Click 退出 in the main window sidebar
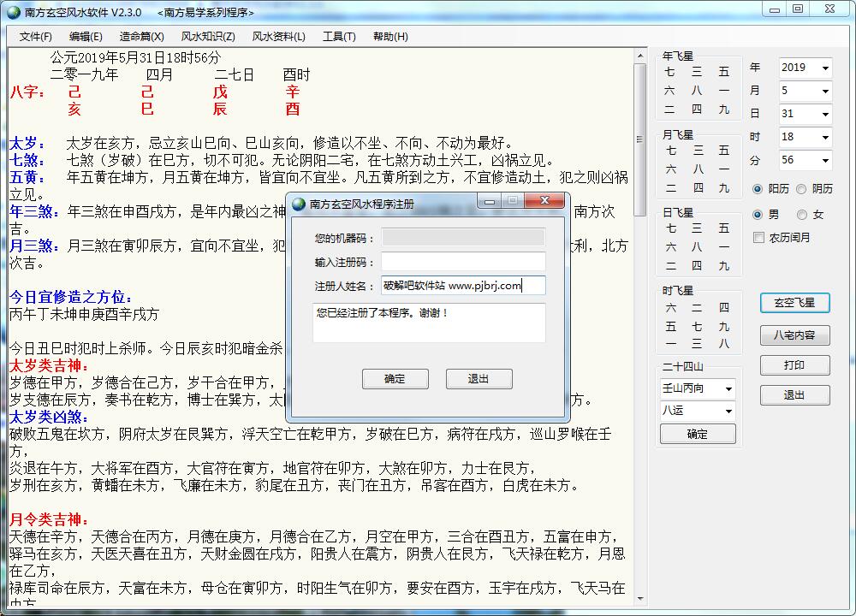The height and width of the screenshot is (616, 856). click(795, 395)
